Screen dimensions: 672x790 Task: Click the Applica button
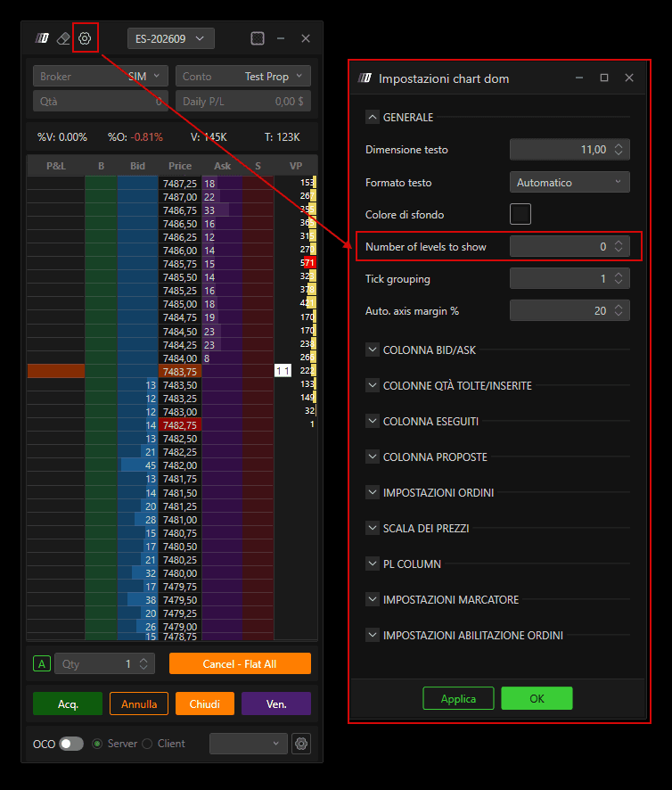pyautogui.click(x=458, y=698)
